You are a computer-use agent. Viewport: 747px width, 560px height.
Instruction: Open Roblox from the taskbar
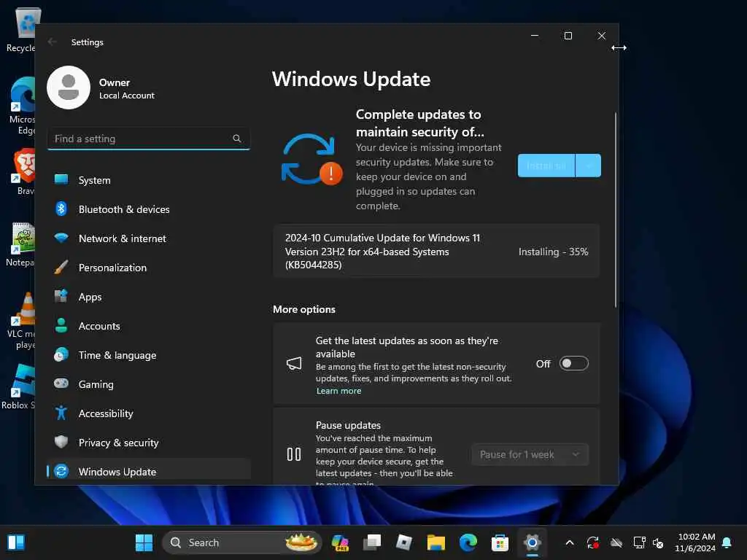(404, 542)
